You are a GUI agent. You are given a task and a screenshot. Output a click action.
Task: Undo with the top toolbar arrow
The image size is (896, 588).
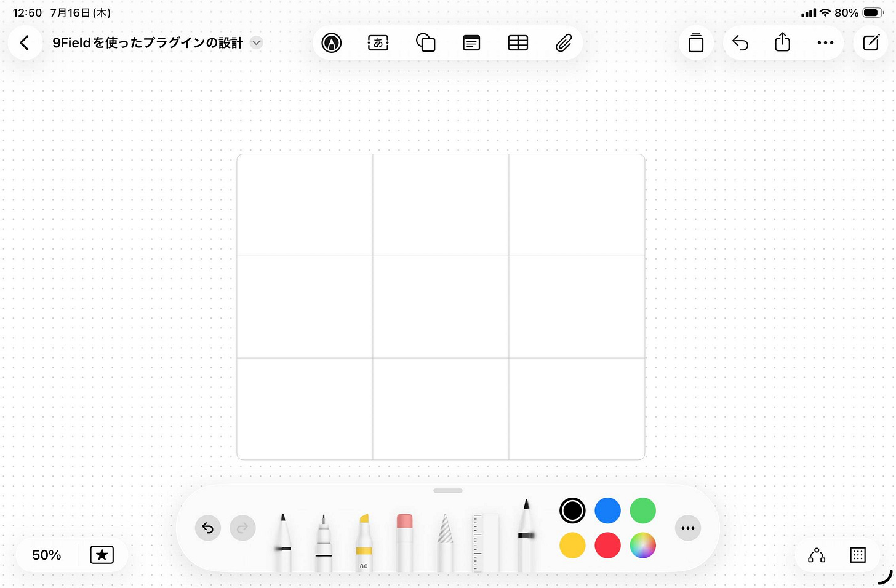pyautogui.click(x=740, y=42)
